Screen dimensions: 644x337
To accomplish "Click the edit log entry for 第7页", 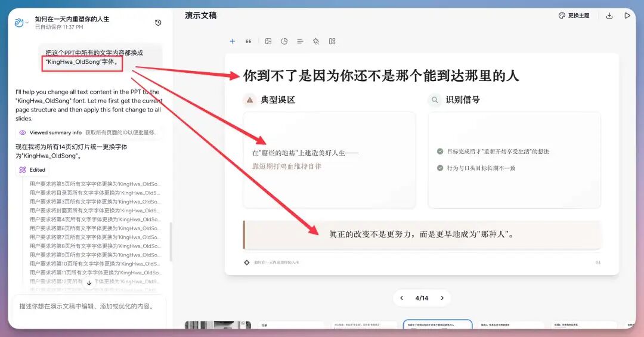I will (95, 237).
